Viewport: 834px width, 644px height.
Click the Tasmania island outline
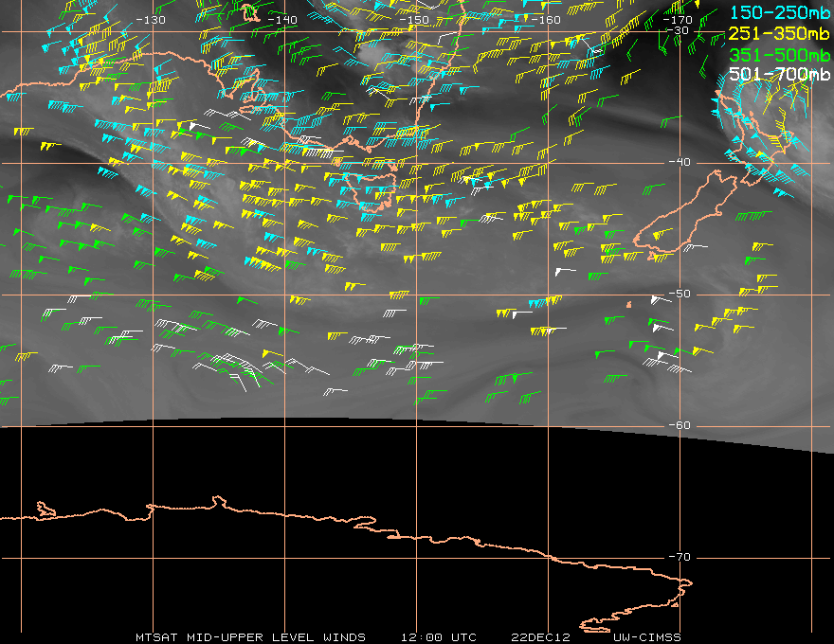click(x=372, y=189)
